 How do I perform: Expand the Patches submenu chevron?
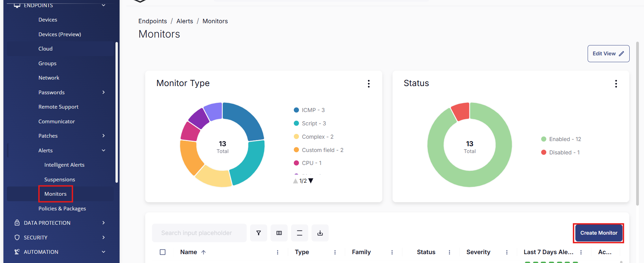pyautogui.click(x=104, y=136)
